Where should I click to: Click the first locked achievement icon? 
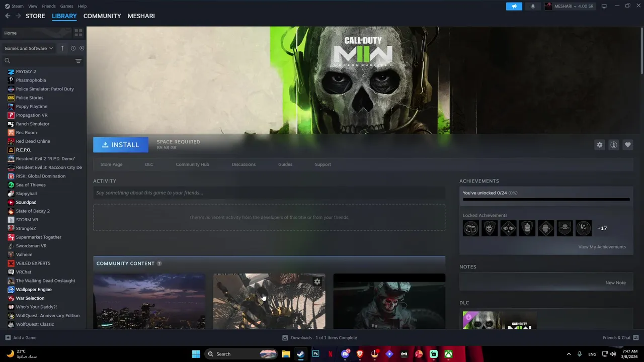coord(471,228)
